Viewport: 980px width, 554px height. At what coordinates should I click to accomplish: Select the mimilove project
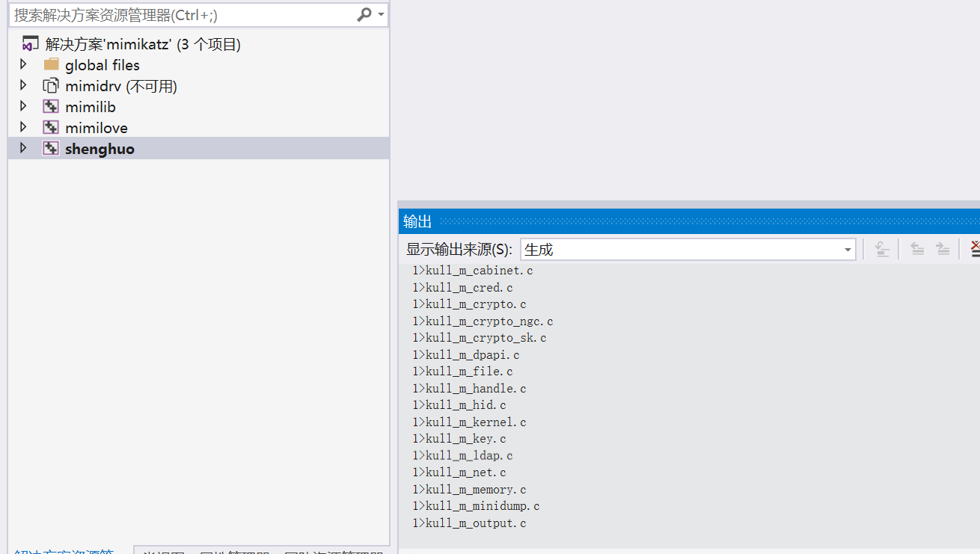[96, 128]
